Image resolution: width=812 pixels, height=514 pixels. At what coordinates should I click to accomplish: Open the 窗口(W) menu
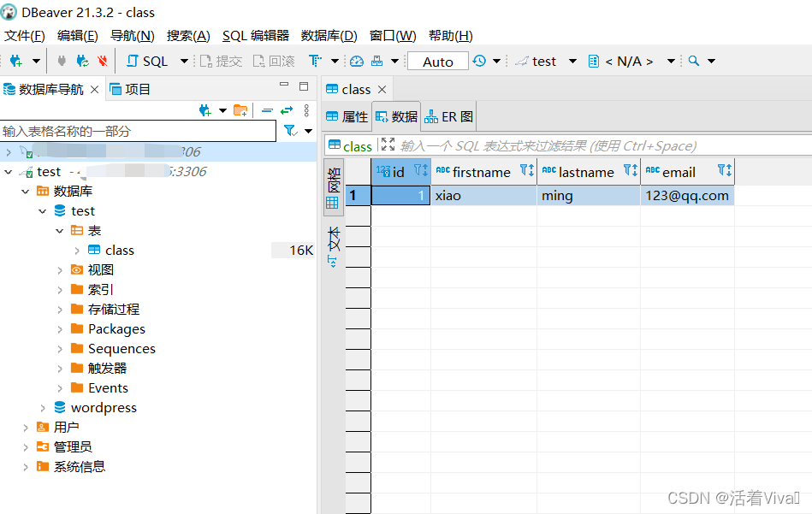[x=393, y=36]
